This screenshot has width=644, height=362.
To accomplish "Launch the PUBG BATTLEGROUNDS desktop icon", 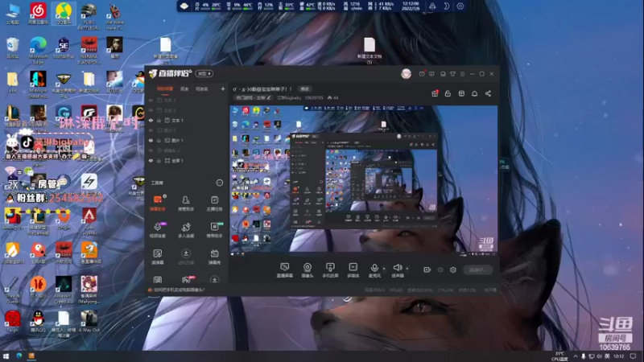I will (x=89, y=16).
